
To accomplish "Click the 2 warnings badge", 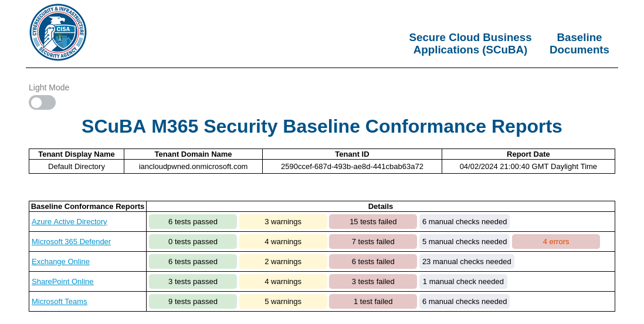I will [283, 262].
